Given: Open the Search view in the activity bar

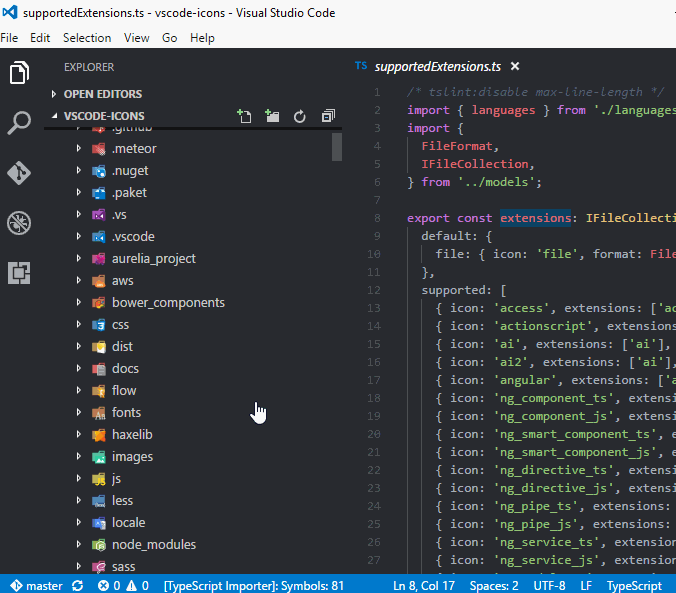Looking at the screenshot, I should tap(19, 123).
